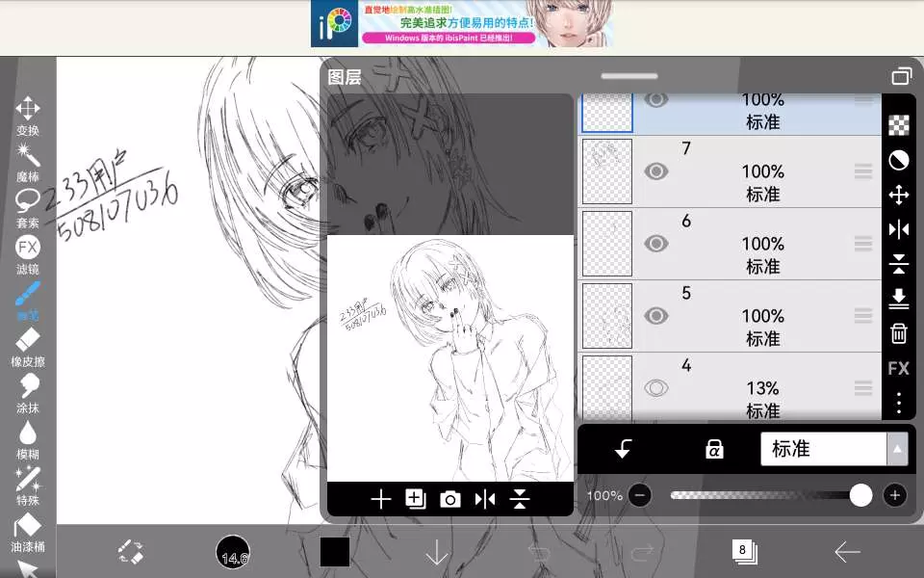Click the layer preview canvas image
Viewport: 924px width, 578px height.
450,358
